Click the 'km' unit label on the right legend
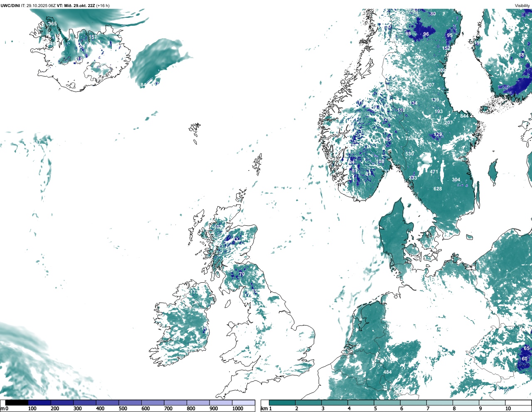Screen dimensions: 532x412 coord(264,409)
